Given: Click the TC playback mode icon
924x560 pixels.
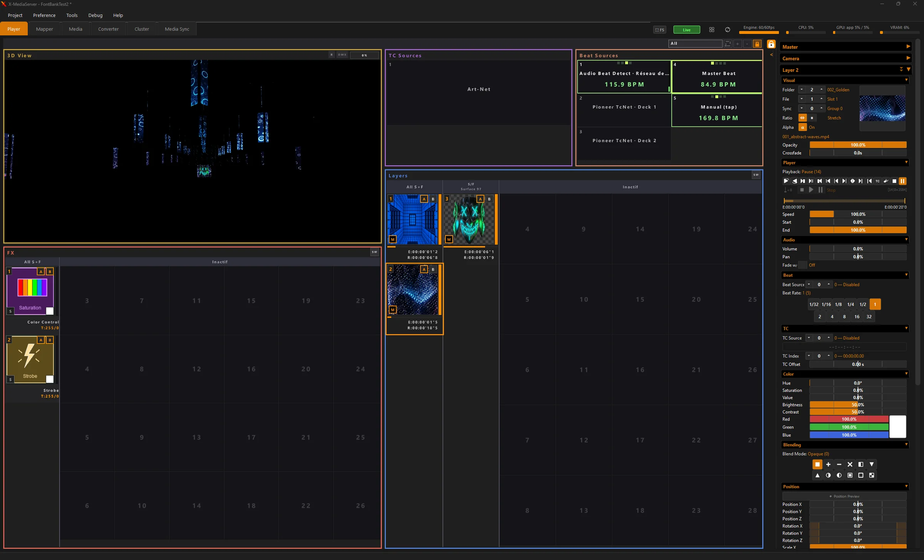Looking at the screenshot, I should tap(877, 181).
